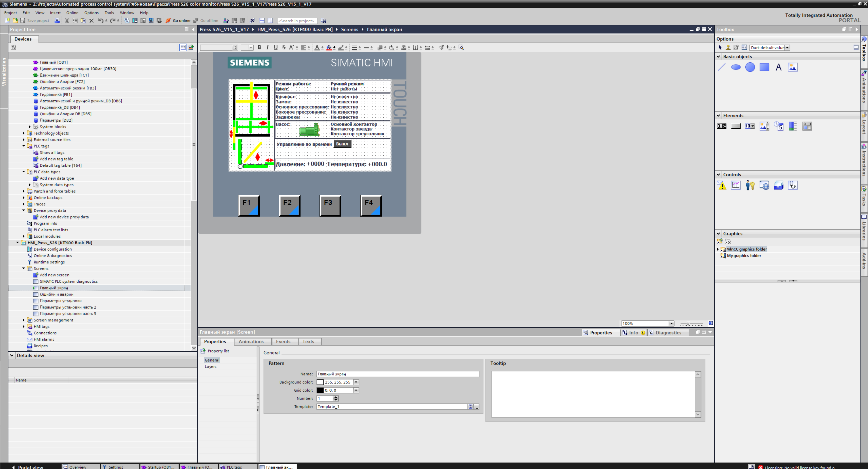The width and height of the screenshot is (868, 469).
Task: Toggle Italic text formatting
Action: coord(268,47)
